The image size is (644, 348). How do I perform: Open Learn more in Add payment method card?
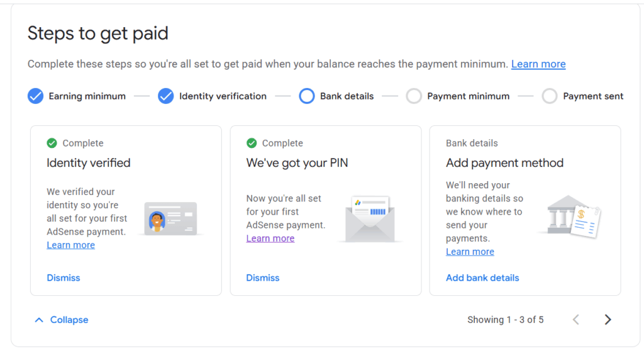(470, 252)
